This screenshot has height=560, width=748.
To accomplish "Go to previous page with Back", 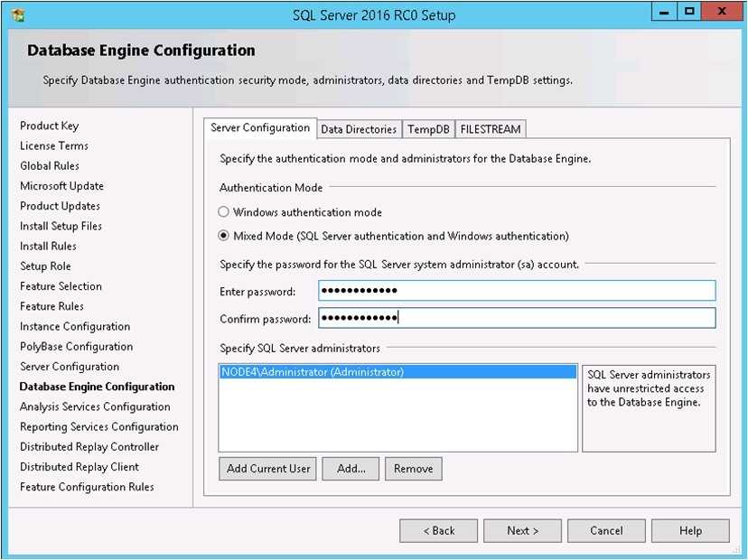I will tap(439, 531).
